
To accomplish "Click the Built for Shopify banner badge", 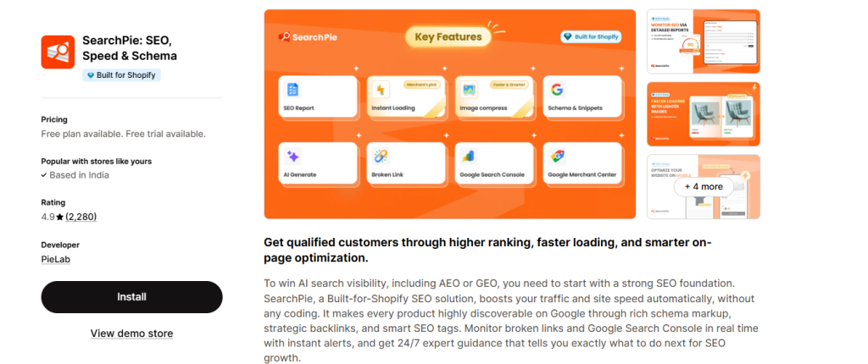I will click(591, 37).
